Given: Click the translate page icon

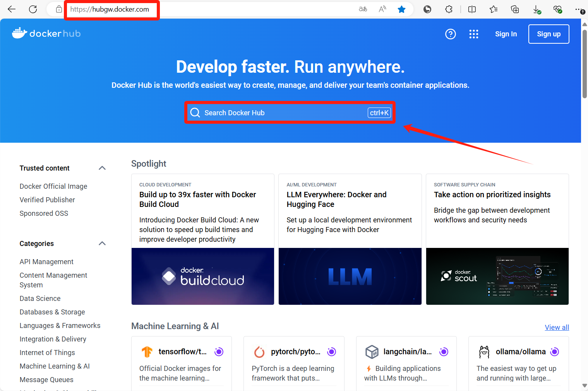Looking at the screenshot, I should [x=363, y=9].
